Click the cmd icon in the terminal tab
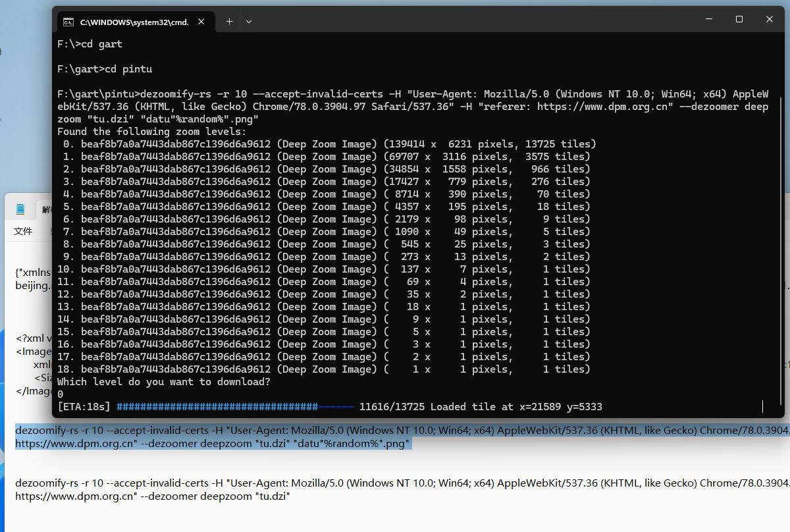This screenshot has width=790, height=532. (x=68, y=22)
